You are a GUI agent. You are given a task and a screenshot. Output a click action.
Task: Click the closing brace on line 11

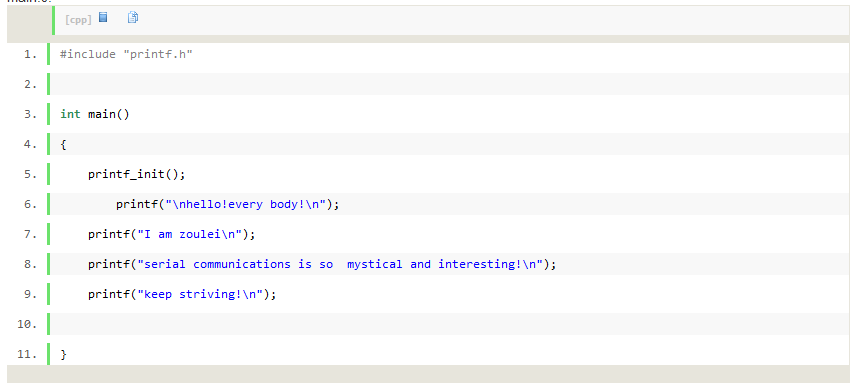click(63, 355)
